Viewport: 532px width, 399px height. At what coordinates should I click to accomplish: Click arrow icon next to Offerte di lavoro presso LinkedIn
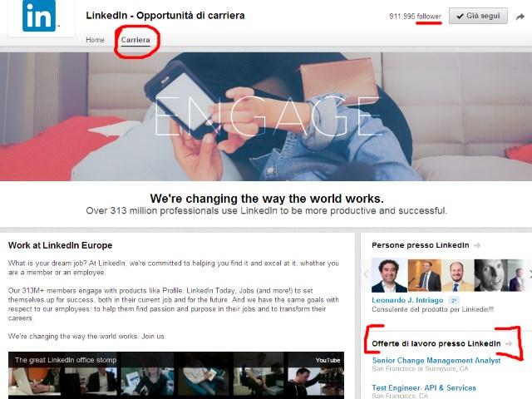tap(509, 343)
